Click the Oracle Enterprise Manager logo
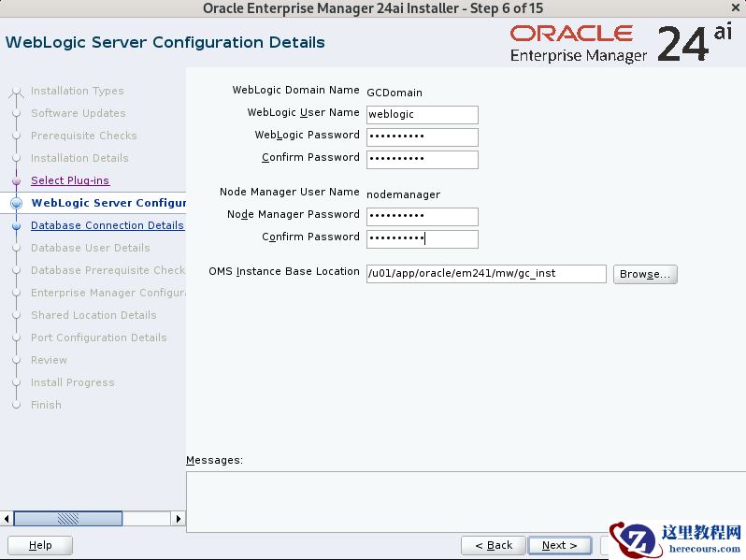Viewport: 746px width, 560px height. pos(621,44)
